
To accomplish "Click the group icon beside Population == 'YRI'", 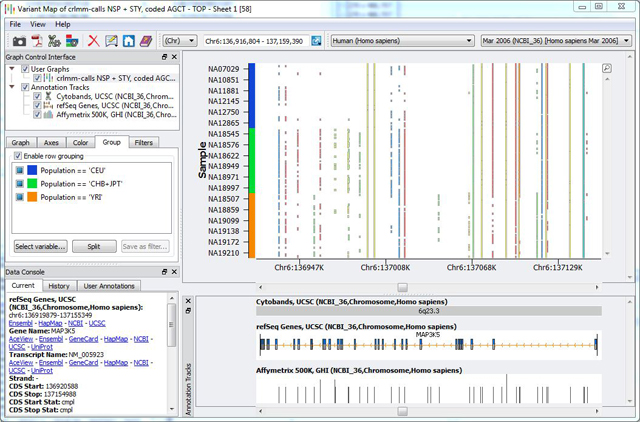I will (19, 197).
